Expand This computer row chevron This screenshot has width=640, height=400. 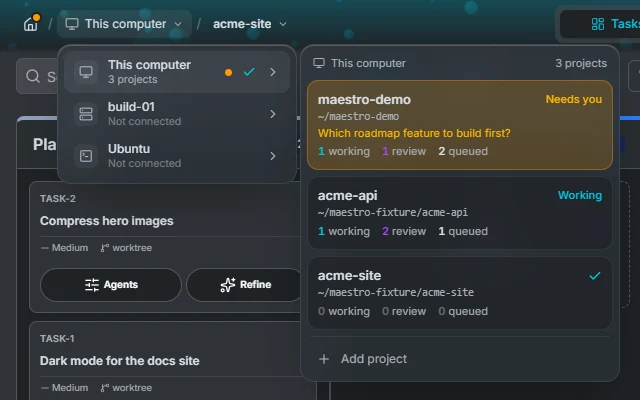point(273,72)
